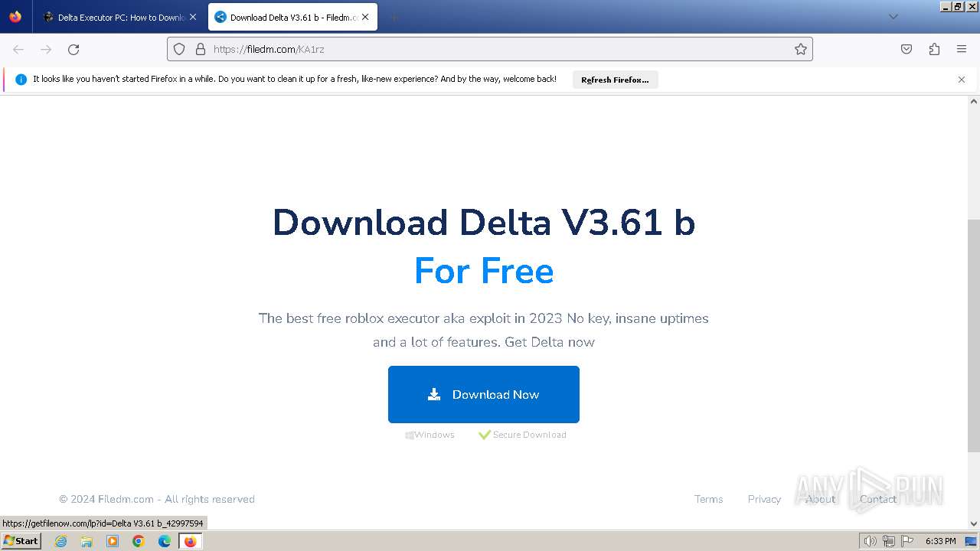This screenshot has height=551, width=980.
Task: Show site security padlock info
Action: 201,49
